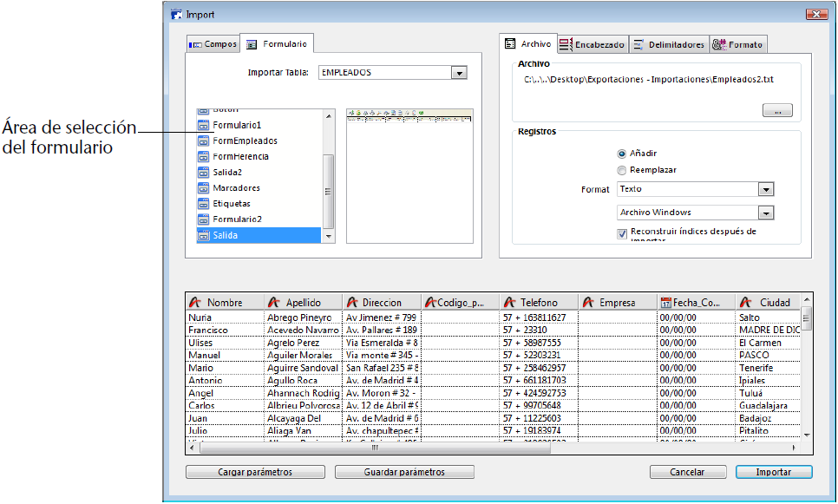
Task: Select the Añadir radio button
Action: point(622,154)
